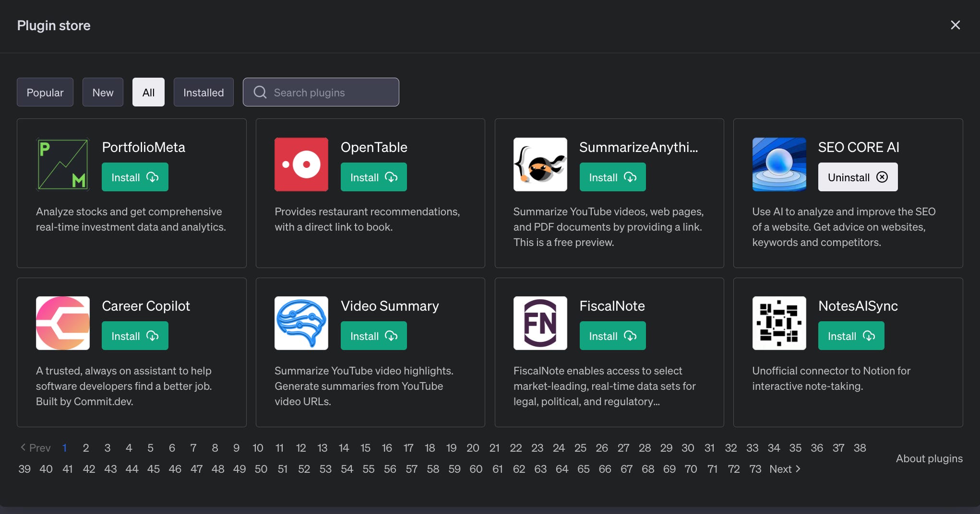Select page 1 in pagination

tap(64, 448)
